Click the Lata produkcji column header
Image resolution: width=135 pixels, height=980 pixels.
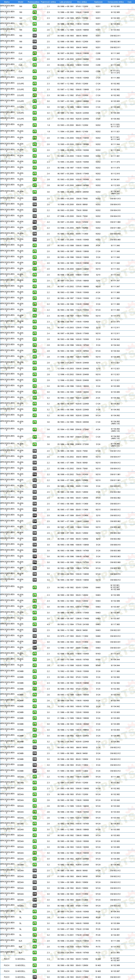click(x=66, y=2)
